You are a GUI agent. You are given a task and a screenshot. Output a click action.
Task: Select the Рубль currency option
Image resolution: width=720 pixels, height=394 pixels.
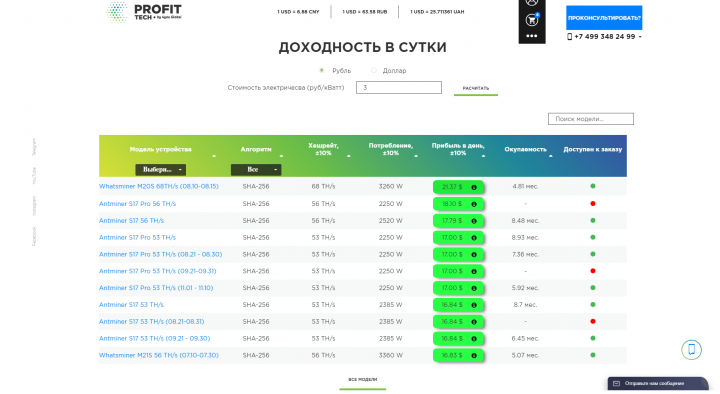tap(321, 70)
